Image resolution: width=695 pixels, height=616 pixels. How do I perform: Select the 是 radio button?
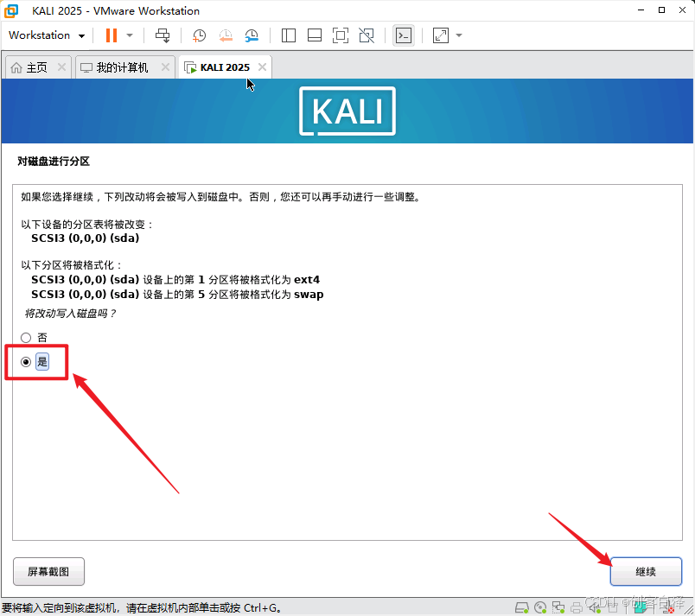(26, 362)
